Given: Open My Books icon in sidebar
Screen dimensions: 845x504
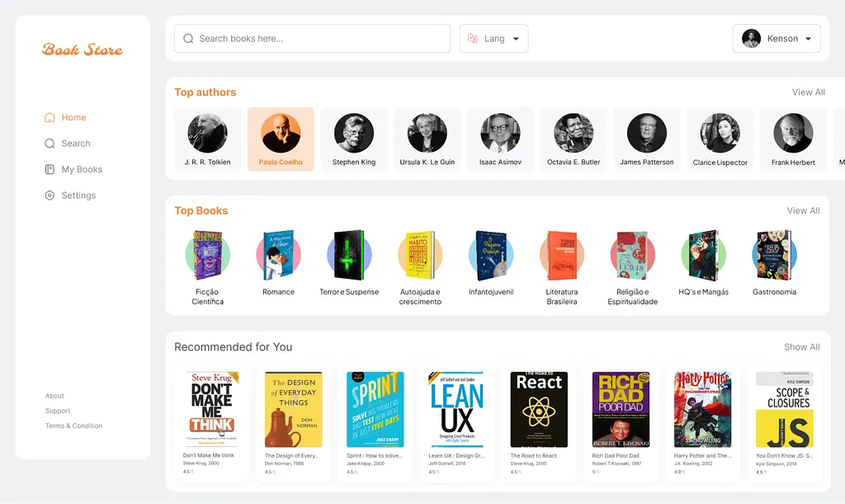Looking at the screenshot, I should tap(50, 169).
